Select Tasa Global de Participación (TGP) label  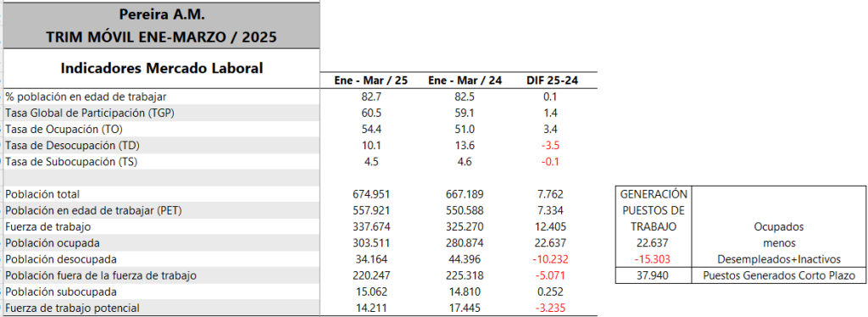click(x=87, y=113)
